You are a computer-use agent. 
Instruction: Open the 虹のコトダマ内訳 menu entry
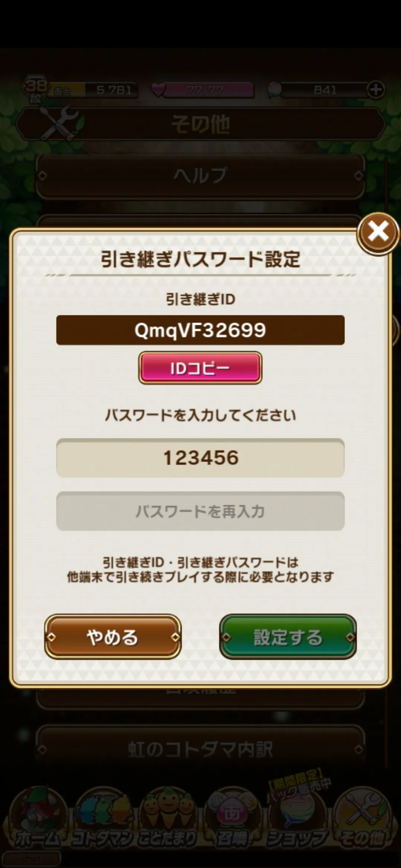point(200,749)
